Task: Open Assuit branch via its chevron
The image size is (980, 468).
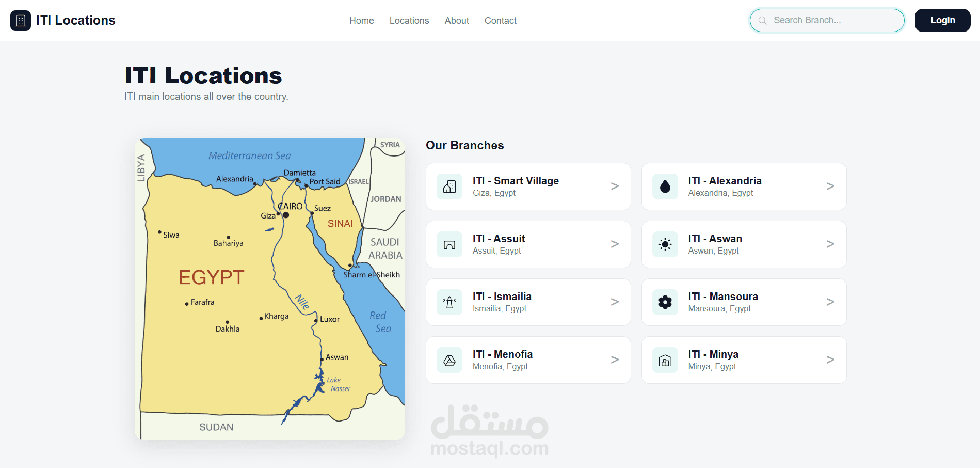Action: pos(615,244)
